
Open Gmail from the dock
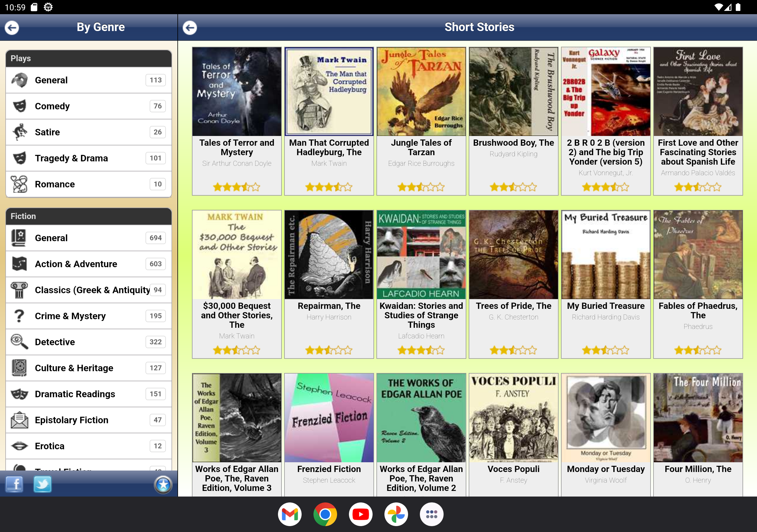289,514
